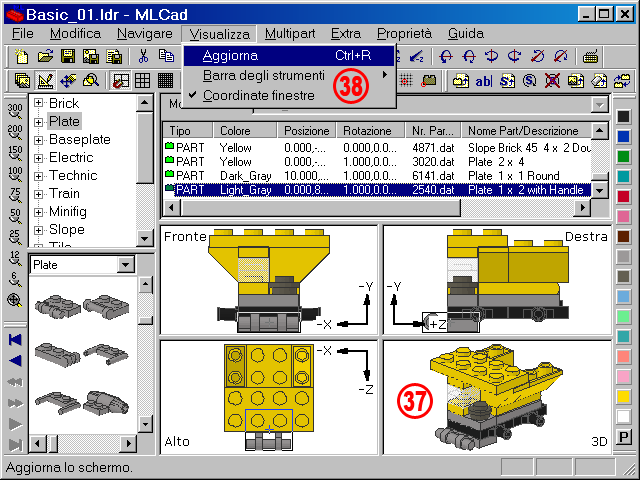
Task: Click the first Y-axis rotation icon
Action: tap(492, 56)
